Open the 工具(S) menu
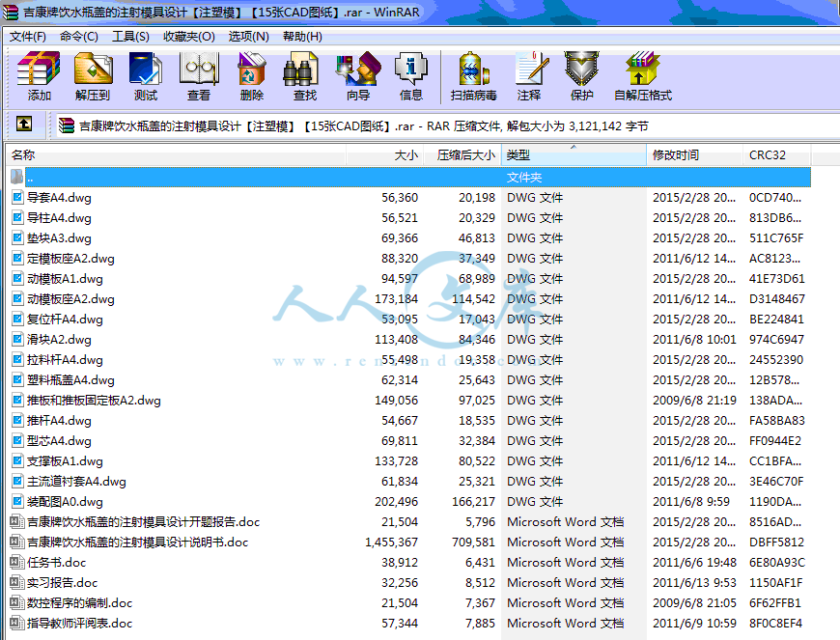 coord(130,37)
